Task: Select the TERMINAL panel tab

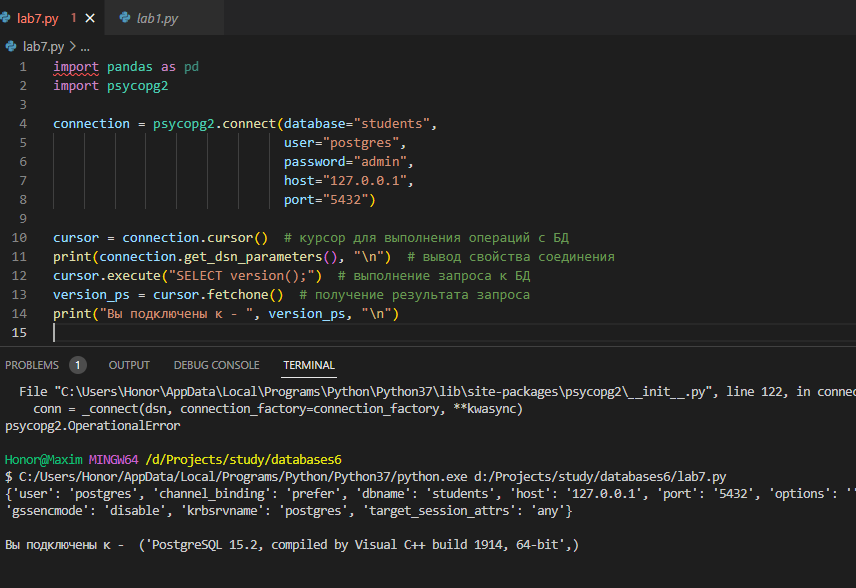Action: pos(308,365)
